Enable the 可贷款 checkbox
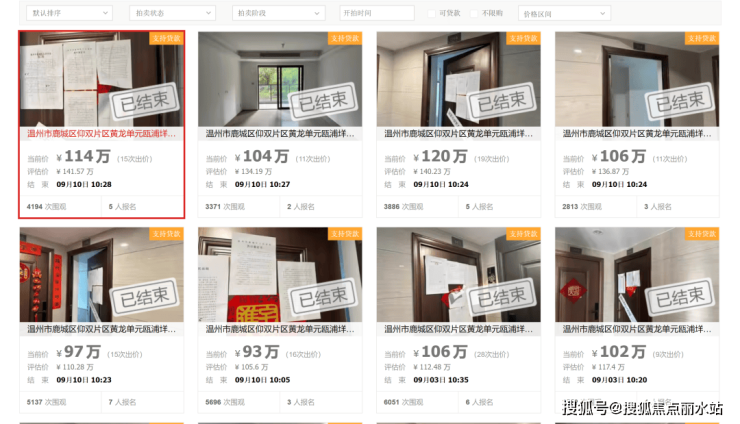 pyautogui.click(x=431, y=14)
